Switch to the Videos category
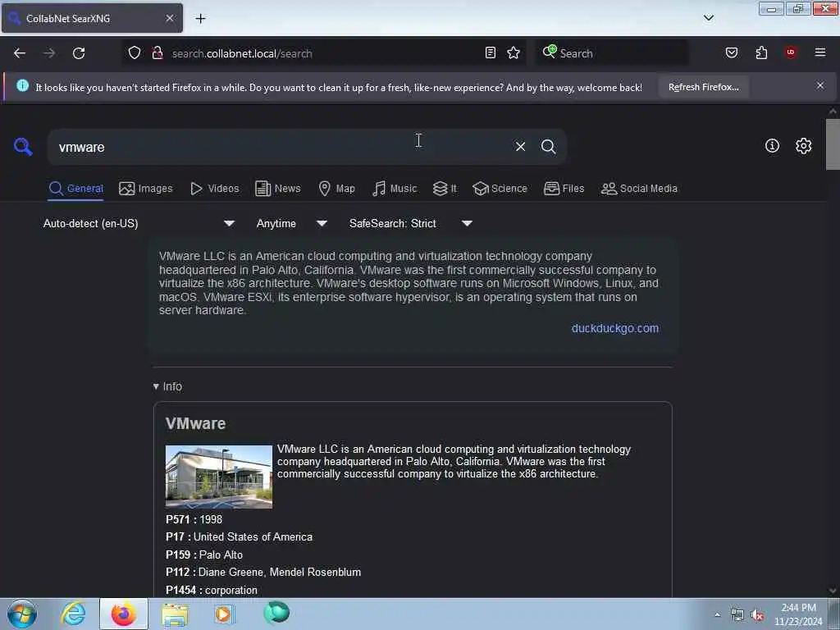The height and width of the screenshot is (630, 840). click(214, 189)
